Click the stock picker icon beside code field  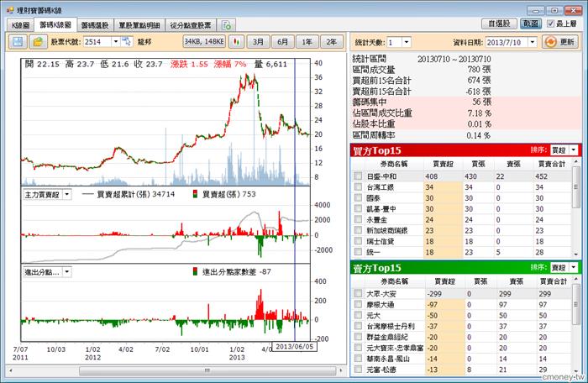coord(127,41)
